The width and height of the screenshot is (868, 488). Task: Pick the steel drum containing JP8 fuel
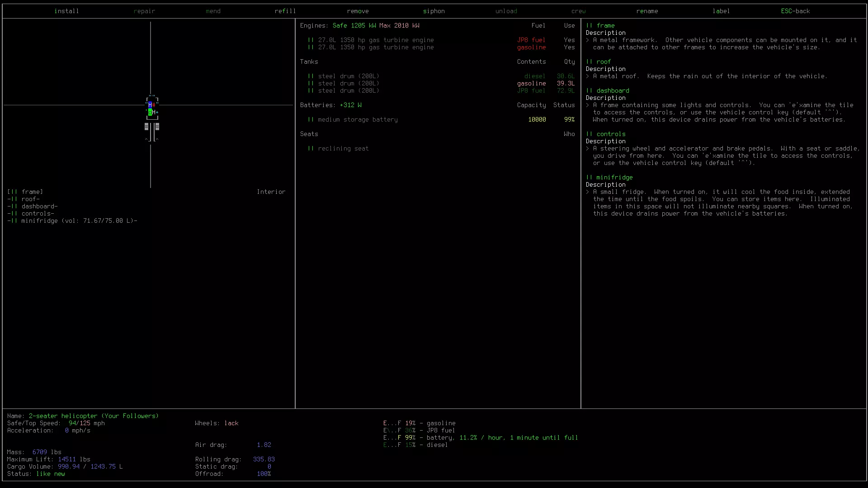pyautogui.click(x=441, y=90)
